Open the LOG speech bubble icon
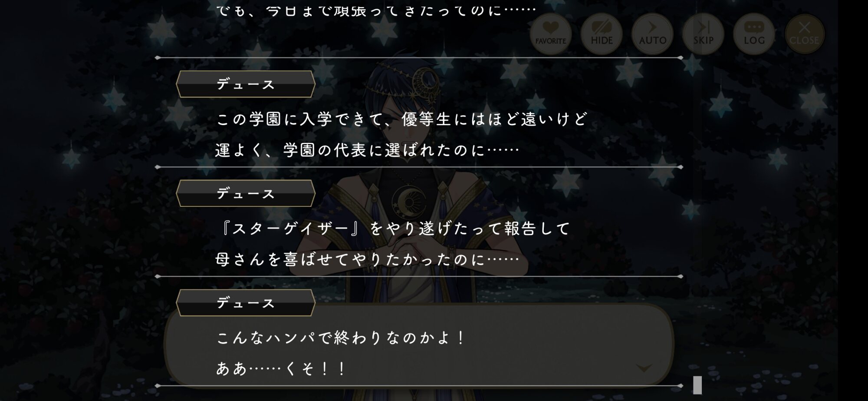 (x=754, y=34)
